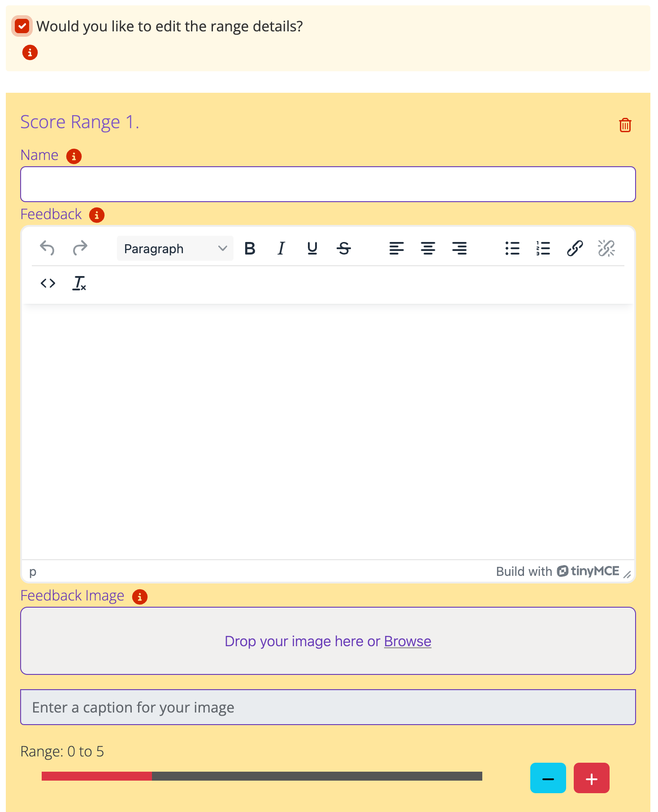Click the image caption input field
Viewport: 658px width, 812px height.
pos(328,707)
